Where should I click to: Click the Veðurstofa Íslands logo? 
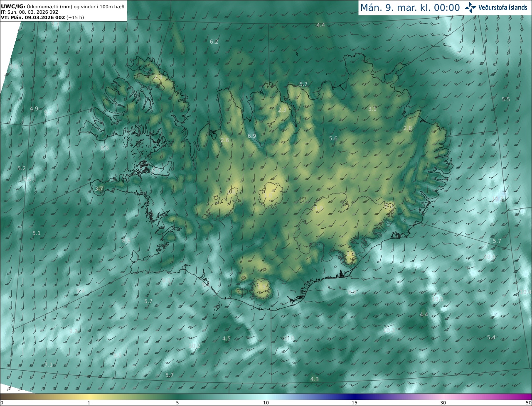tap(496, 7)
